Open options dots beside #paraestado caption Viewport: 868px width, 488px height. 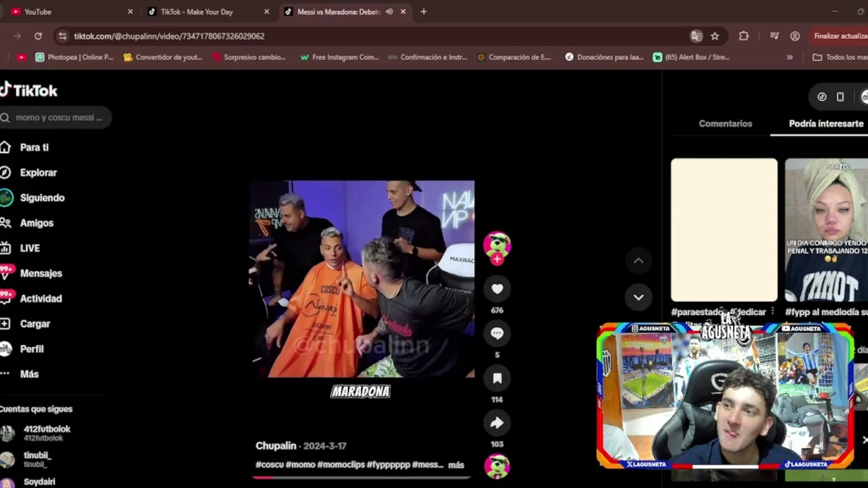point(772,312)
